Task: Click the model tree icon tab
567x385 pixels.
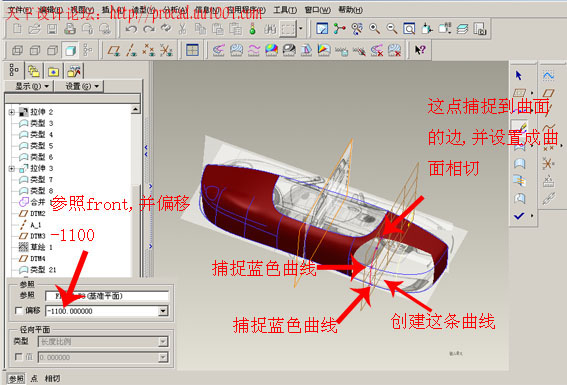Action: (x=14, y=70)
